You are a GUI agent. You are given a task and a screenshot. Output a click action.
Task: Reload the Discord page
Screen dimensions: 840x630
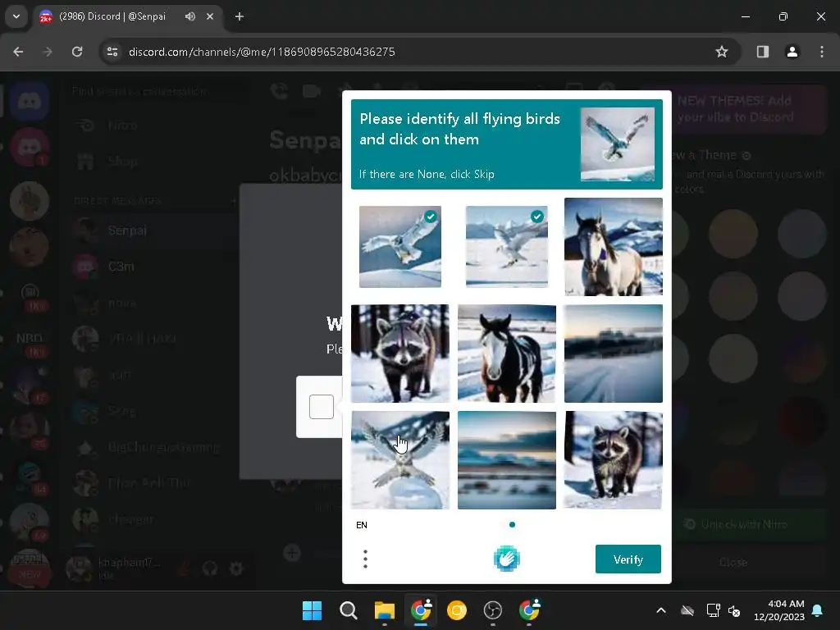tap(77, 52)
